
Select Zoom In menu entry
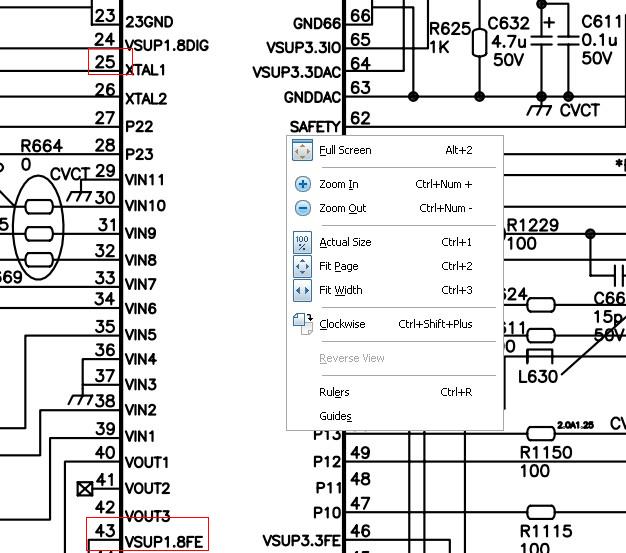(x=395, y=184)
